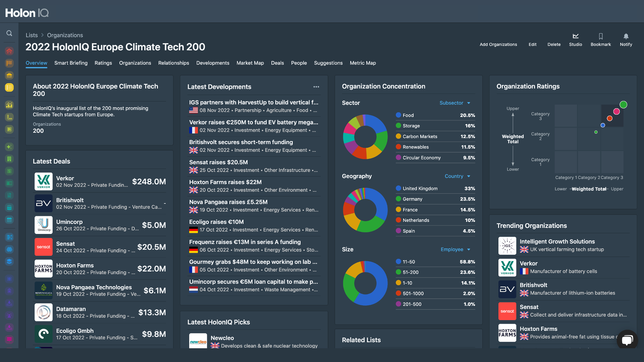Go to Lists in the breadcrumb
This screenshot has height=362, width=644.
click(32, 35)
